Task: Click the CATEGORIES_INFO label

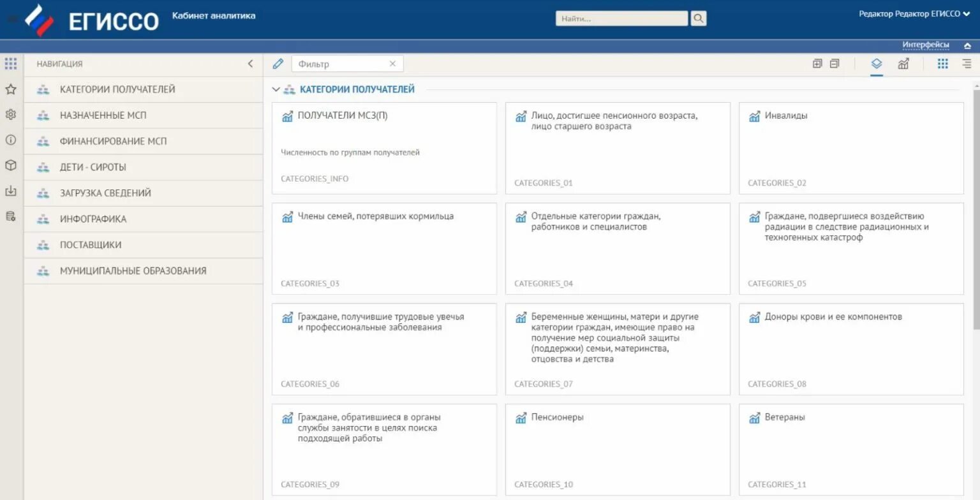Action: coord(315,179)
